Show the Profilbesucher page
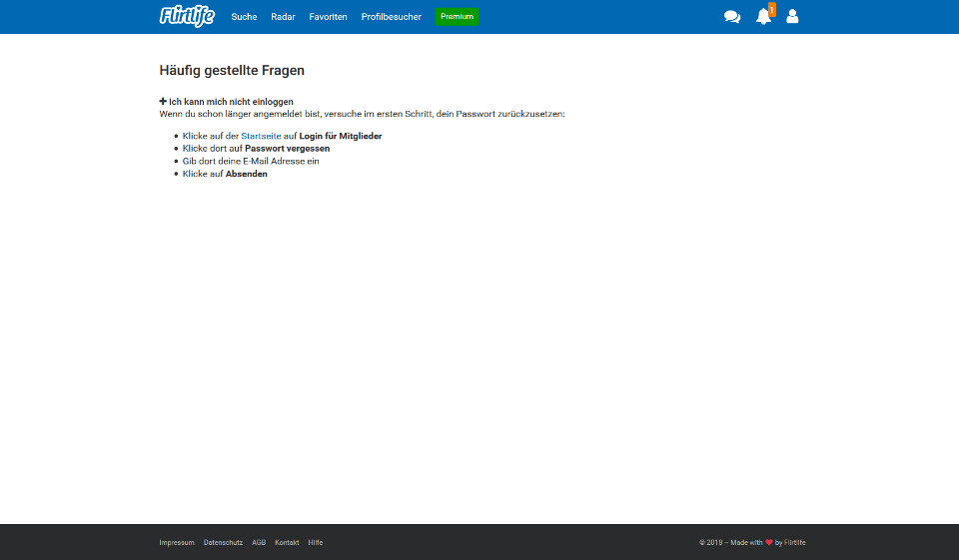Viewport: 959px width, 560px height. pyautogui.click(x=391, y=17)
